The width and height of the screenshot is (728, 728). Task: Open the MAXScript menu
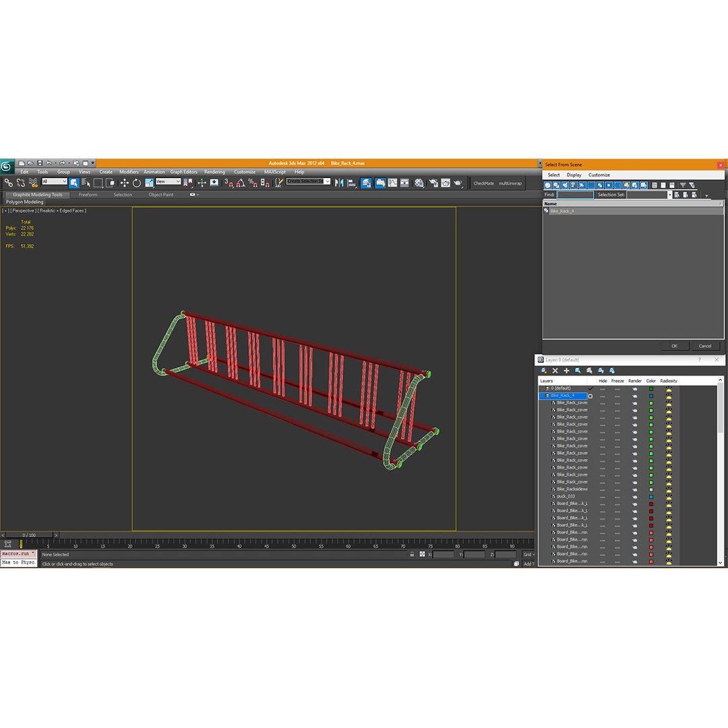point(275,172)
